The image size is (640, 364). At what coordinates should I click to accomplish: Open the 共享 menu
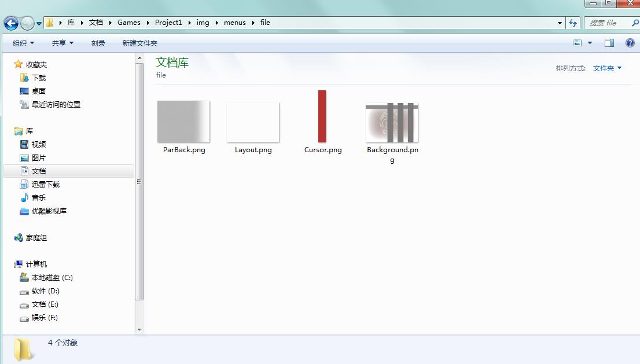point(62,43)
